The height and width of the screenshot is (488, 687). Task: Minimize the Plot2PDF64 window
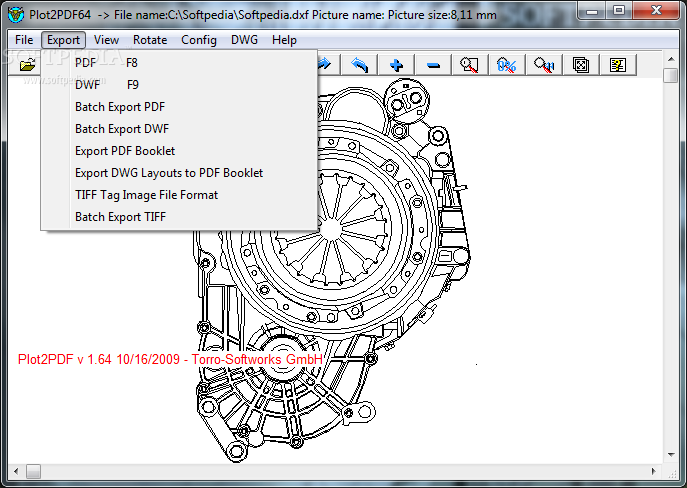[592, 11]
